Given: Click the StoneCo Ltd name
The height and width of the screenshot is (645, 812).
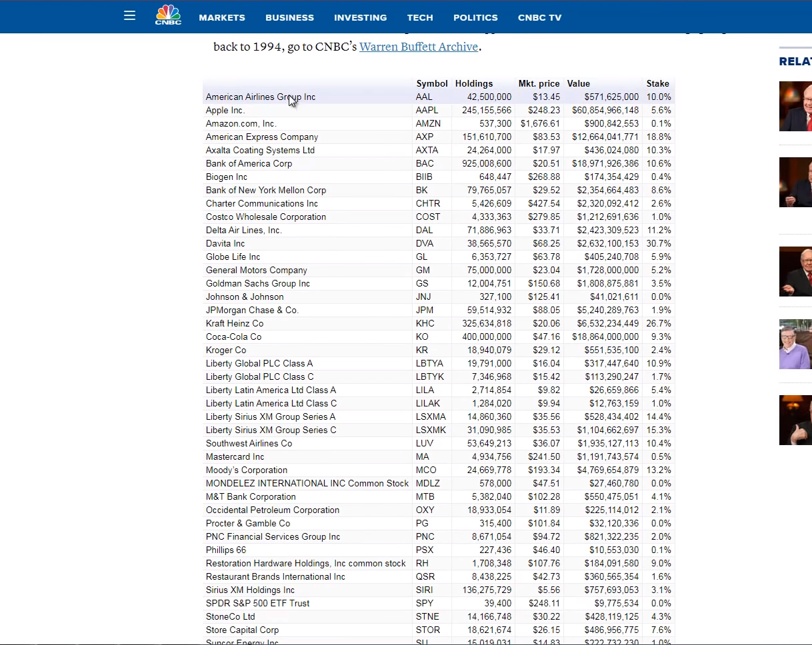Looking at the screenshot, I should pos(231,616).
